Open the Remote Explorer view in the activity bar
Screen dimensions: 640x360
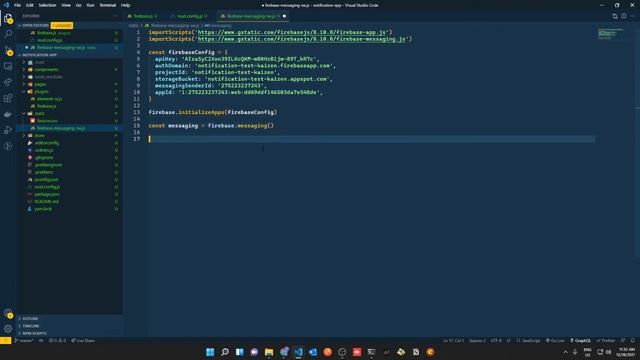(8, 66)
